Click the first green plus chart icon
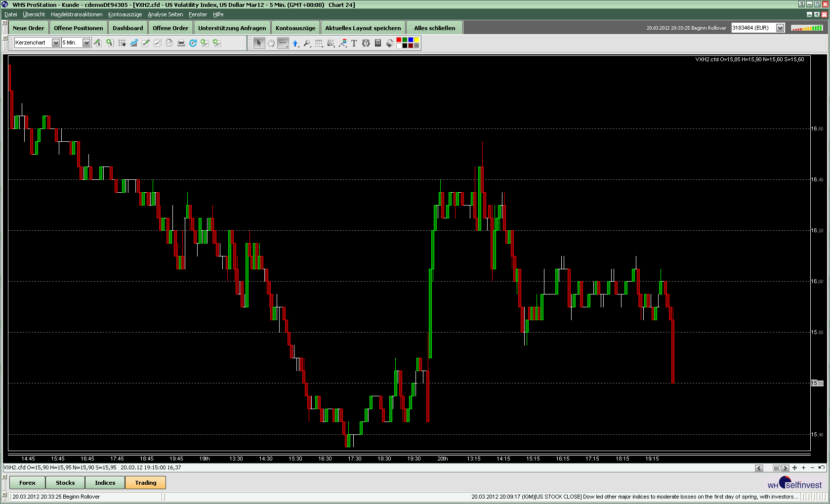 [205, 43]
